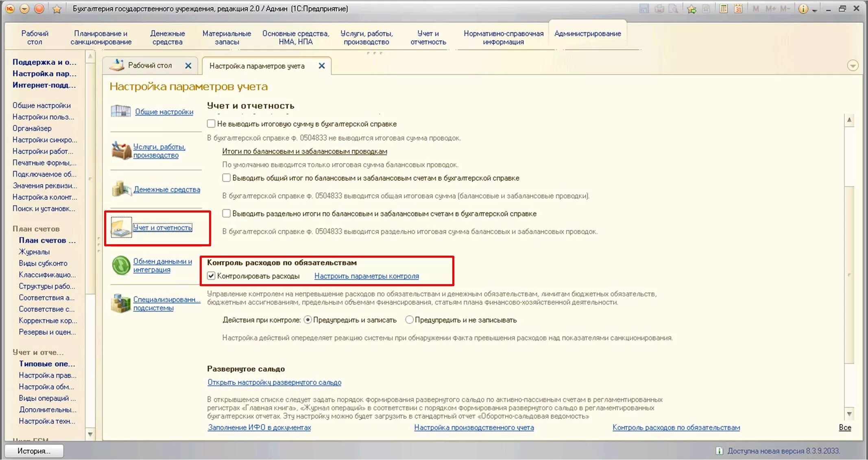
Task: Check Выводить раздельно итоги по балансовым checkbox
Action: click(227, 213)
